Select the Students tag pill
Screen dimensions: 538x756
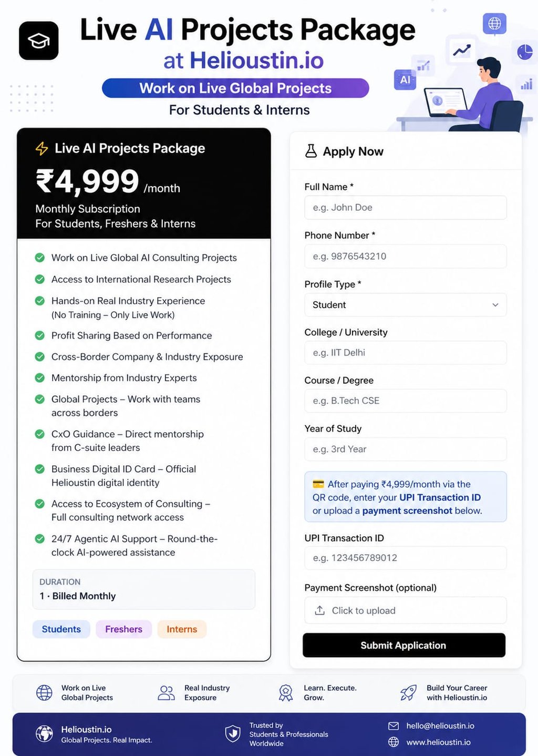tap(61, 629)
